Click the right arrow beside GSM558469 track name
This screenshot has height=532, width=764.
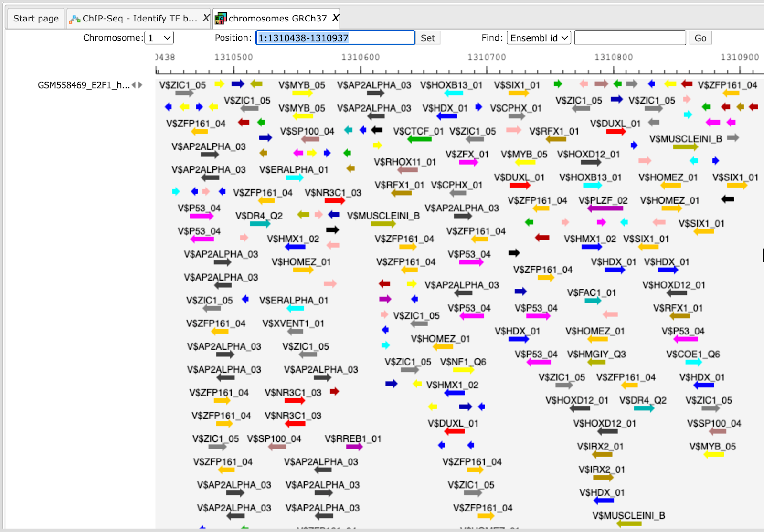(140, 85)
